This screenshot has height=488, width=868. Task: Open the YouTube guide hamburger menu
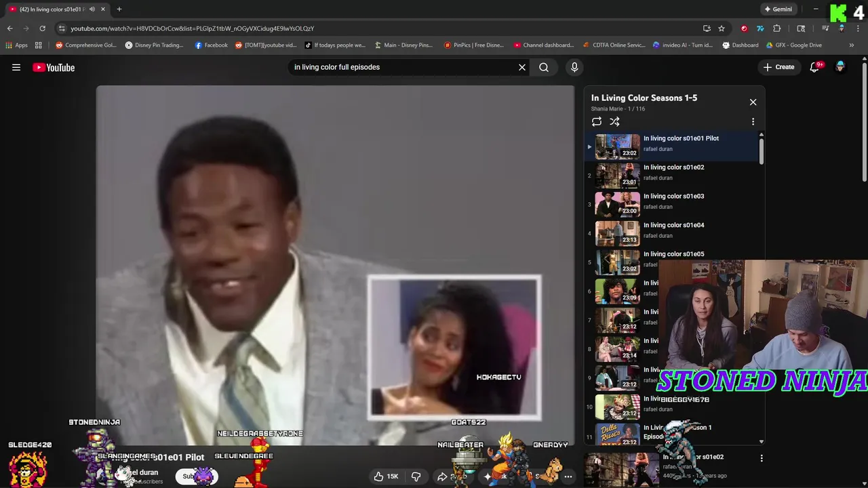click(16, 67)
